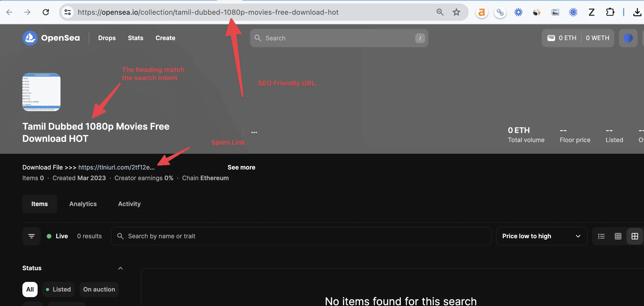Open the filter icon button
Screen dimensions: 644x306
pyautogui.click(x=32, y=236)
